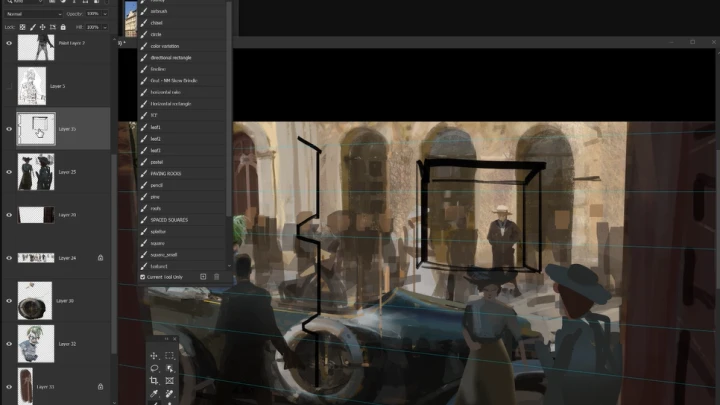Click the building reference image thumbnail
This screenshot has width=720, height=405.
(131, 18)
